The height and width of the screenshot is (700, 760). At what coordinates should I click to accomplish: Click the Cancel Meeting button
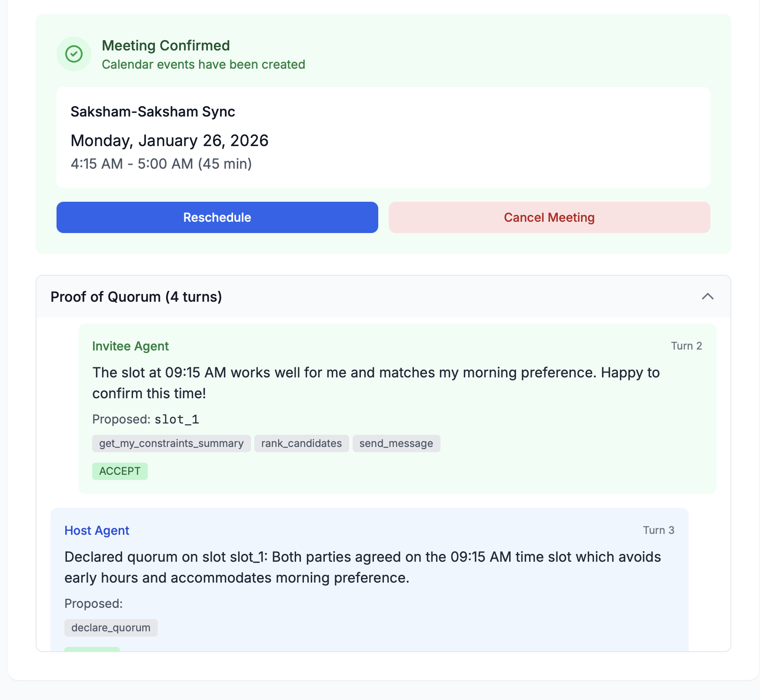coord(549,217)
